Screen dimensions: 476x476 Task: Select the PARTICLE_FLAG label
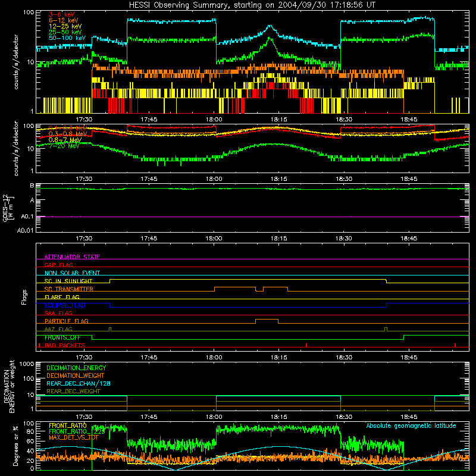(x=67, y=321)
